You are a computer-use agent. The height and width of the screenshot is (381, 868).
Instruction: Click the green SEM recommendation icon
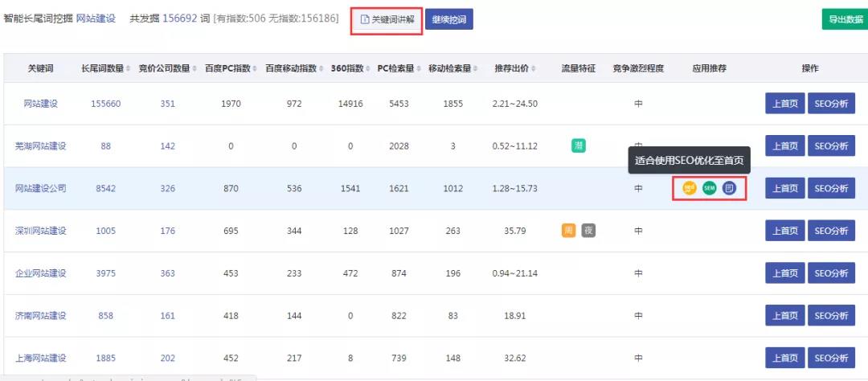[709, 188]
